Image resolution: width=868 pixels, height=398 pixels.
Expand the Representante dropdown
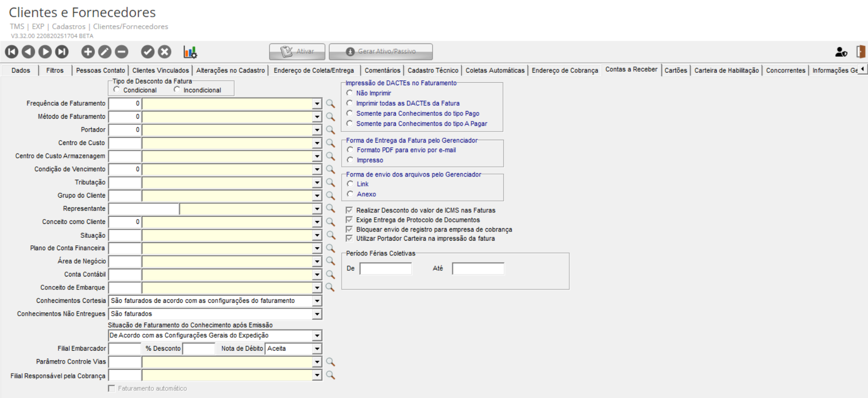(x=317, y=209)
